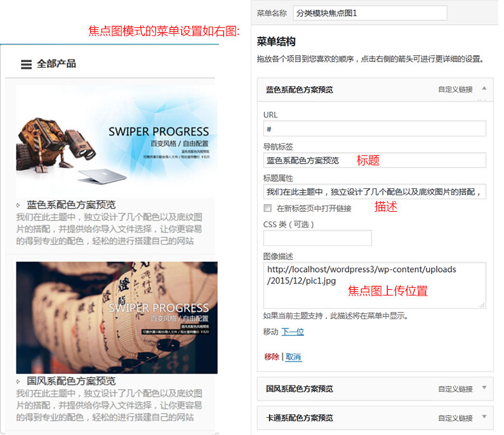Screen dimensions: 504x435
Task: Click bullet icon before left 蓝色系配色方案预览 title
Action: click(18, 205)
